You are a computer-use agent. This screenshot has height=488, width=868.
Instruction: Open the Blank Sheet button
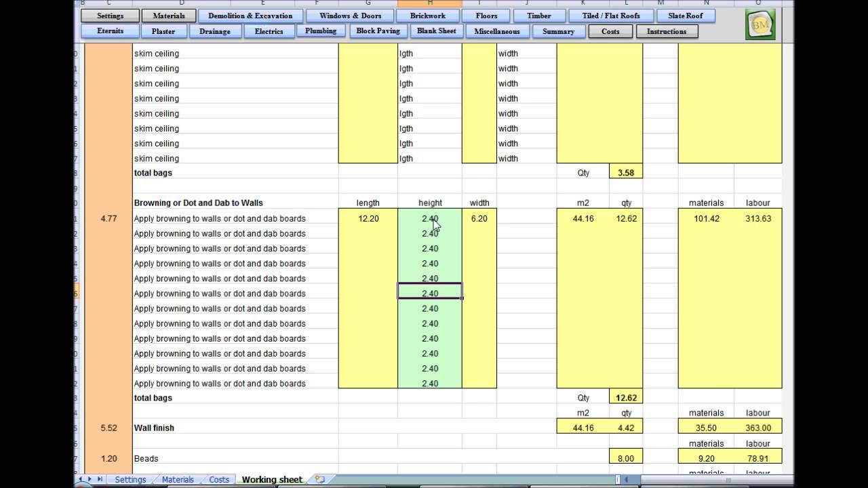click(437, 31)
